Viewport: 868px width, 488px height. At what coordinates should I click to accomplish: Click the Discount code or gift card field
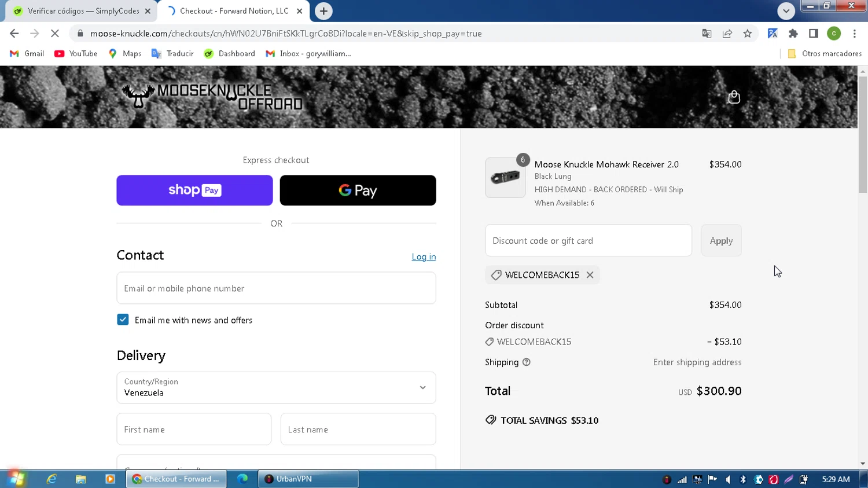[589, 240]
